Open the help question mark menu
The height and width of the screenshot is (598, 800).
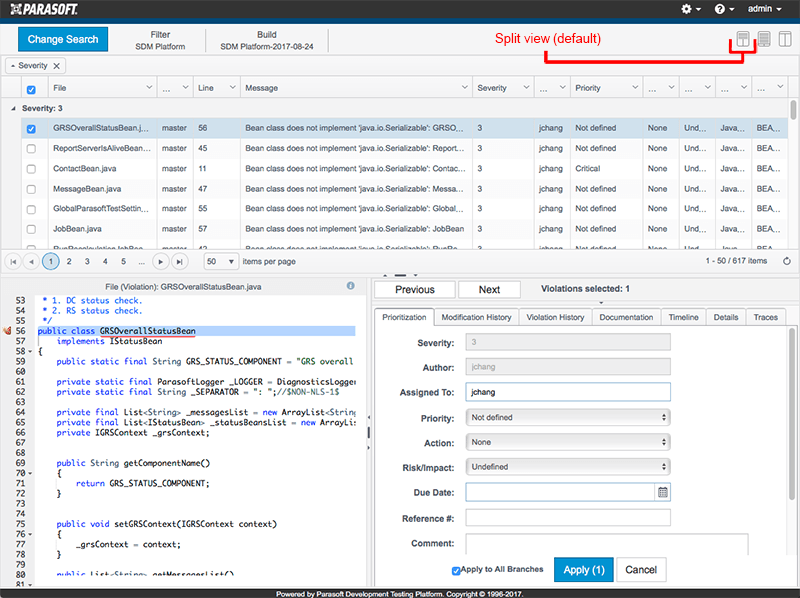[724, 9]
